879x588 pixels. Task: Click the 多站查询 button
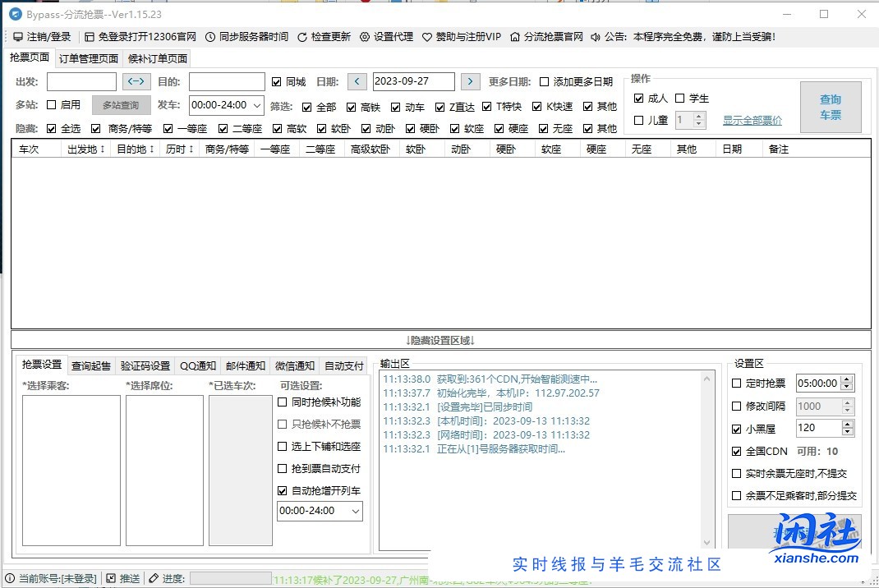[x=120, y=104]
